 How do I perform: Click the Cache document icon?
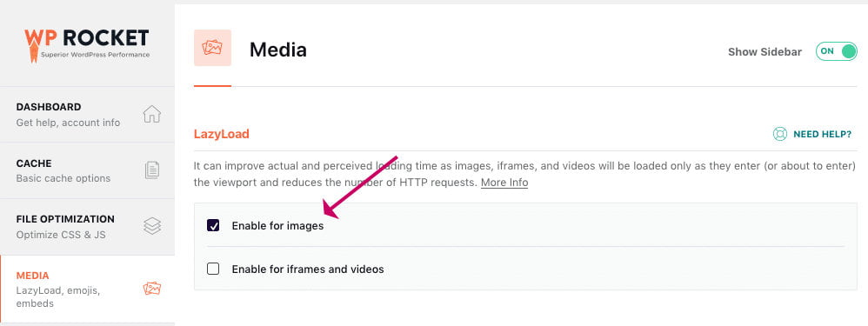tap(151, 170)
